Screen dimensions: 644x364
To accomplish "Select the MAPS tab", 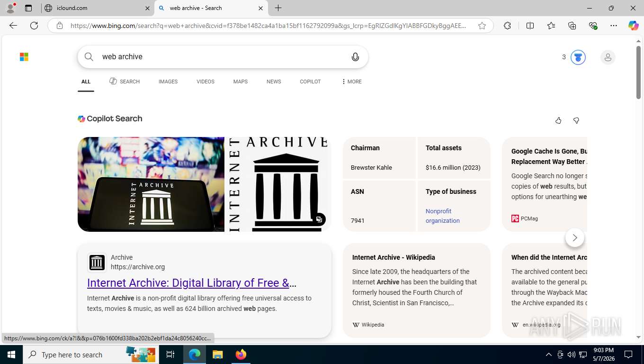I will tap(241, 82).
